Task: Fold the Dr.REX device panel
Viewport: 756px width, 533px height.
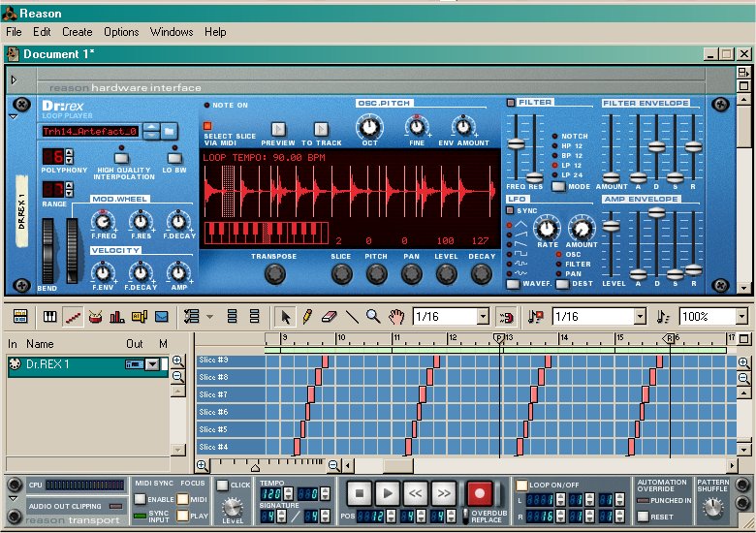Action: pos(13,116)
